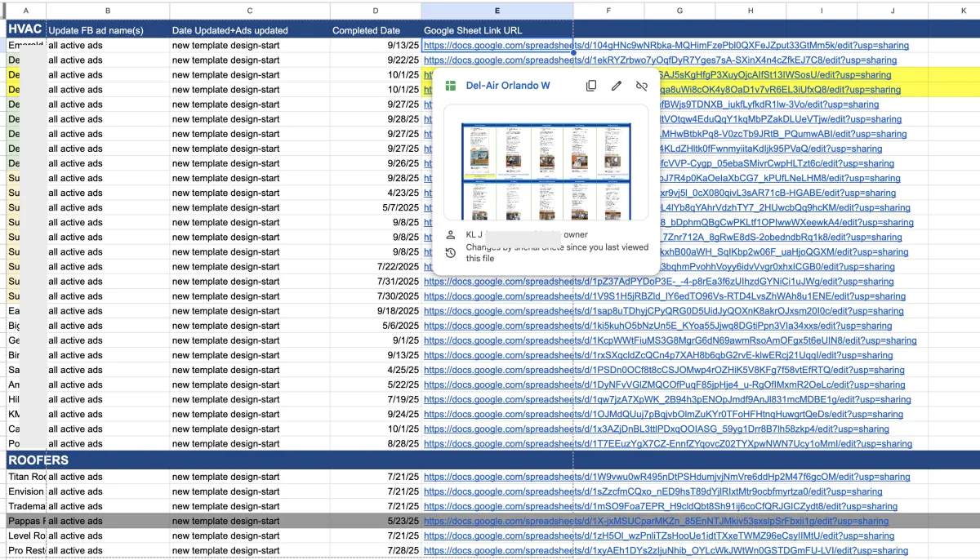Select column B header

coord(108,11)
